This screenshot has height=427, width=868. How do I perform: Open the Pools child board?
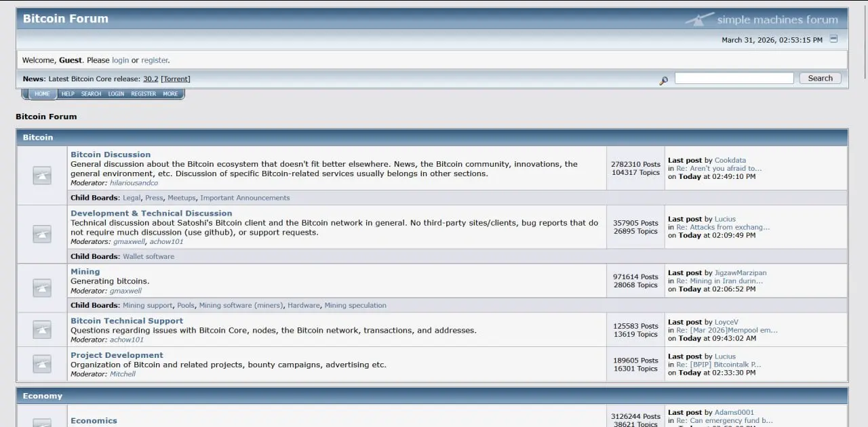click(x=186, y=306)
